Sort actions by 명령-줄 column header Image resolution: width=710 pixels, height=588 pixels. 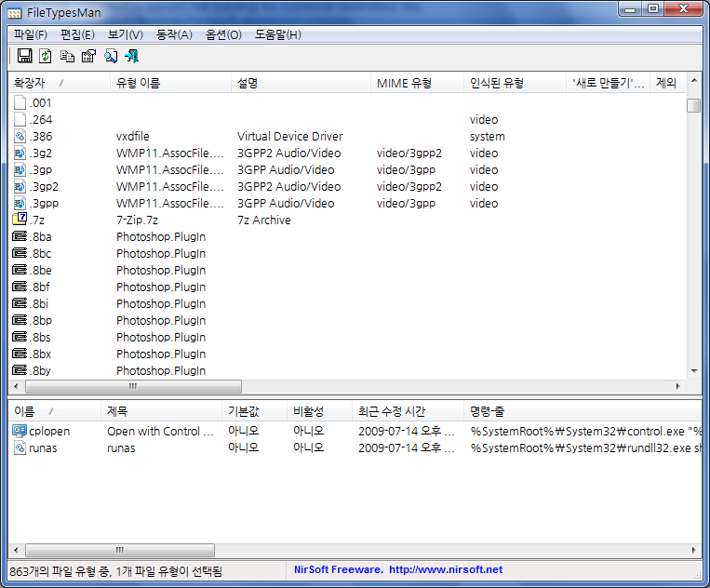[583, 411]
